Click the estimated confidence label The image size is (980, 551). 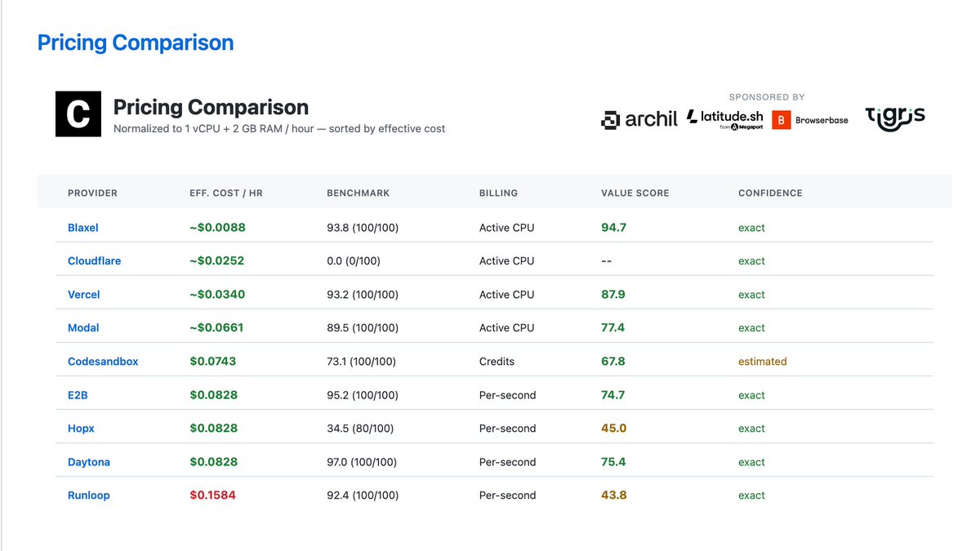coord(763,362)
